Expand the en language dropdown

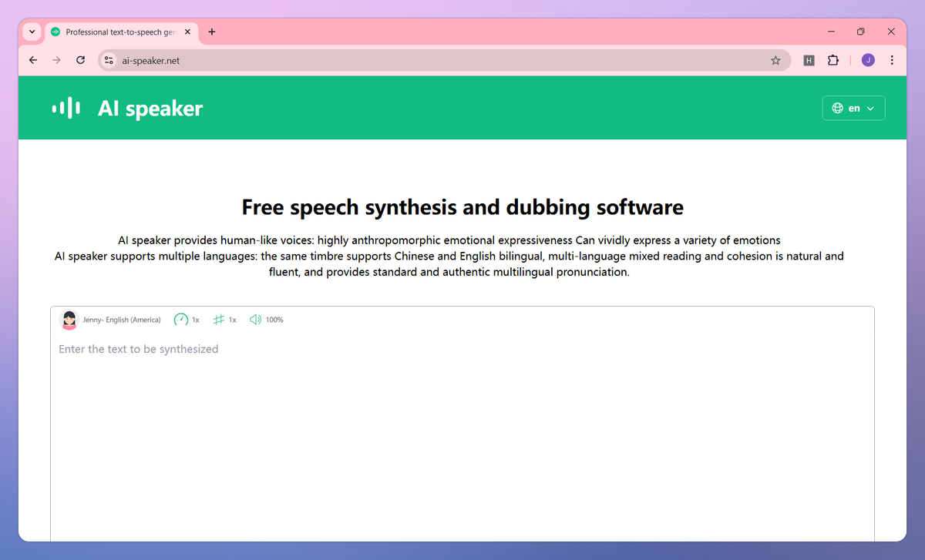(x=854, y=109)
